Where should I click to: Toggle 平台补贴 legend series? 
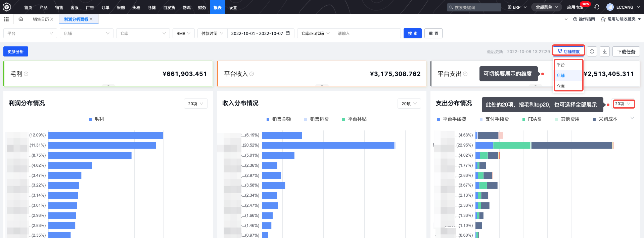(x=354, y=119)
